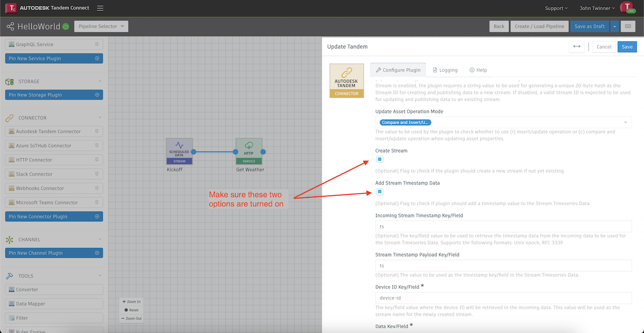644x333 pixels.
Task: Click the share icon beside HelloWorld
Action: click(x=10, y=26)
